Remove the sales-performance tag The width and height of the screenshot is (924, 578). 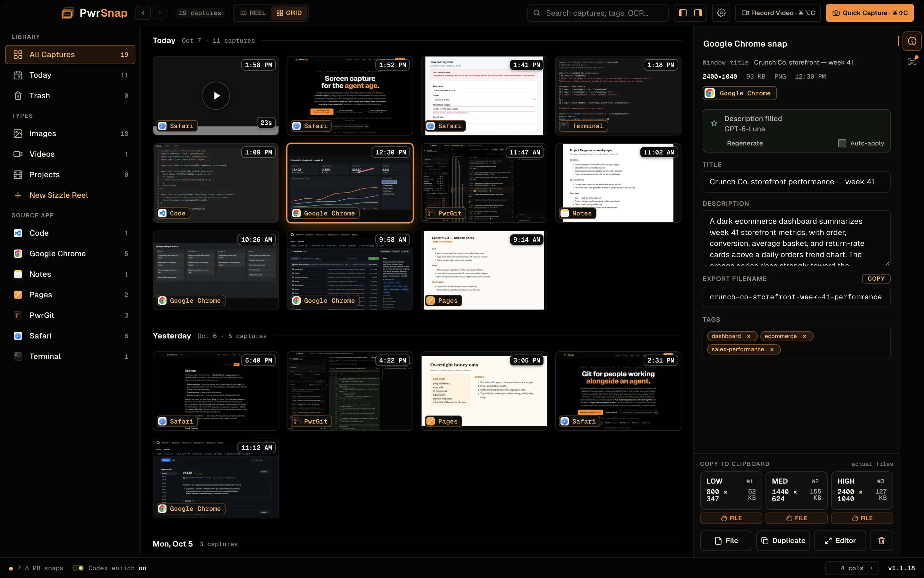(771, 349)
